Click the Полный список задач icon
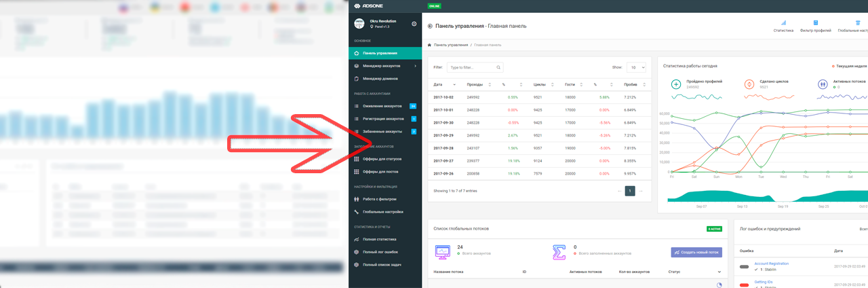The image size is (868, 288). pos(357,264)
